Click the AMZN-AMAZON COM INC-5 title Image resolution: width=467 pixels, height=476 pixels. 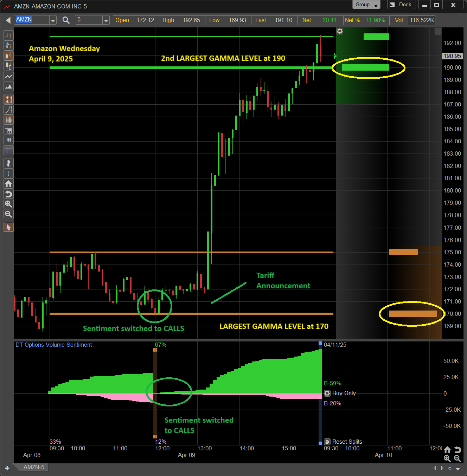point(50,6)
